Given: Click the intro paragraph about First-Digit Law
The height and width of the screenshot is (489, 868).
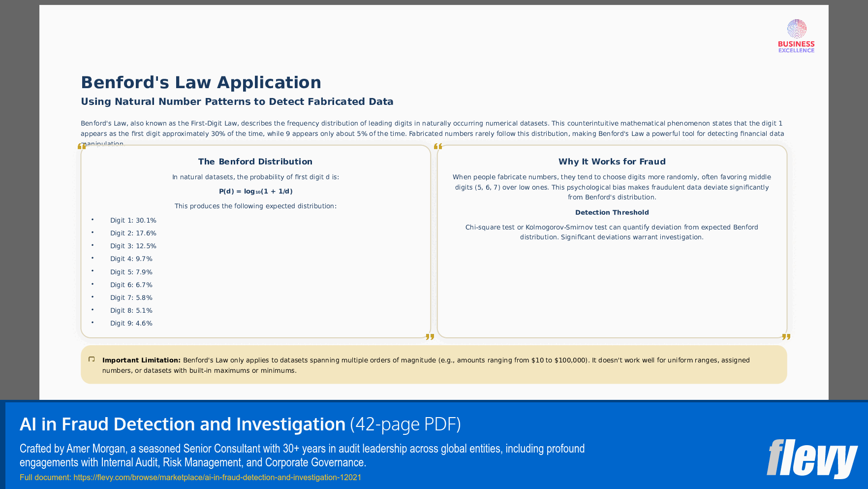Looking at the screenshot, I should pyautogui.click(x=433, y=133).
